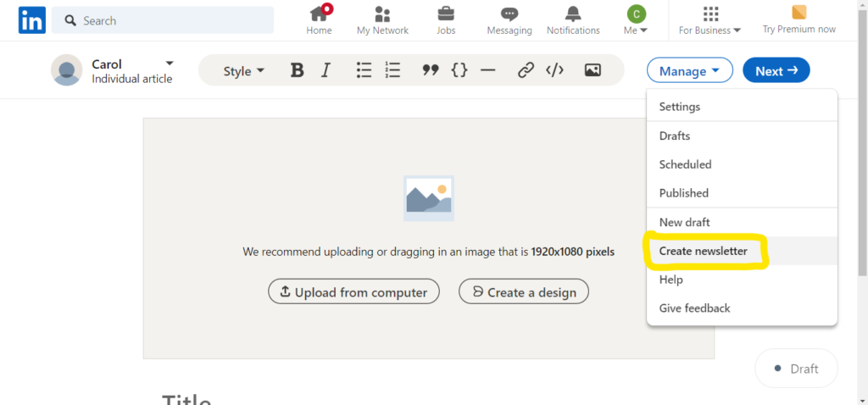This screenshot has height=405, width=868.
Task: Click the embed code icon
Action: tap(554, 71)
